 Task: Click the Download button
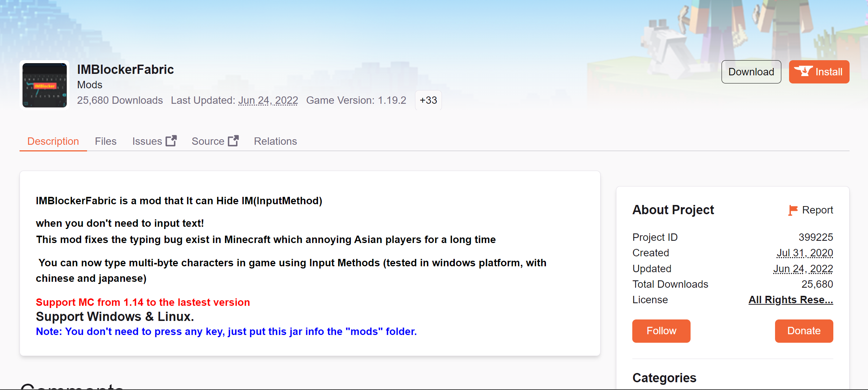pos(751,72)
